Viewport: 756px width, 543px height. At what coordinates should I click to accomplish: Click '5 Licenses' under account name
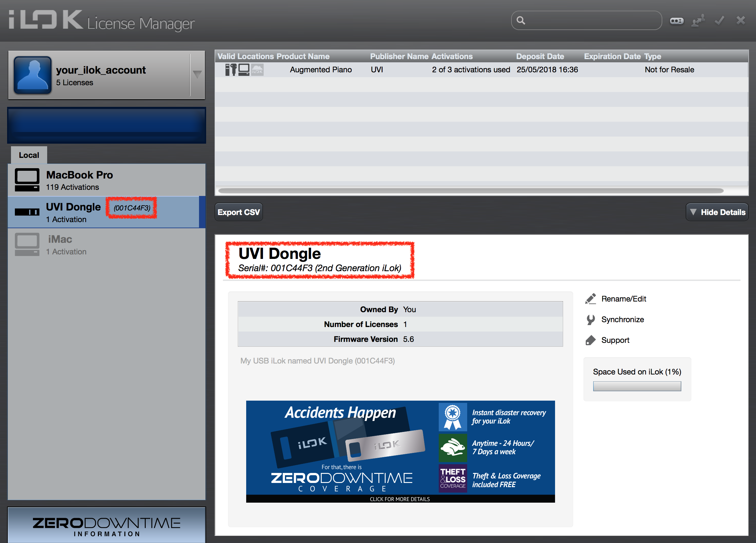74,83
